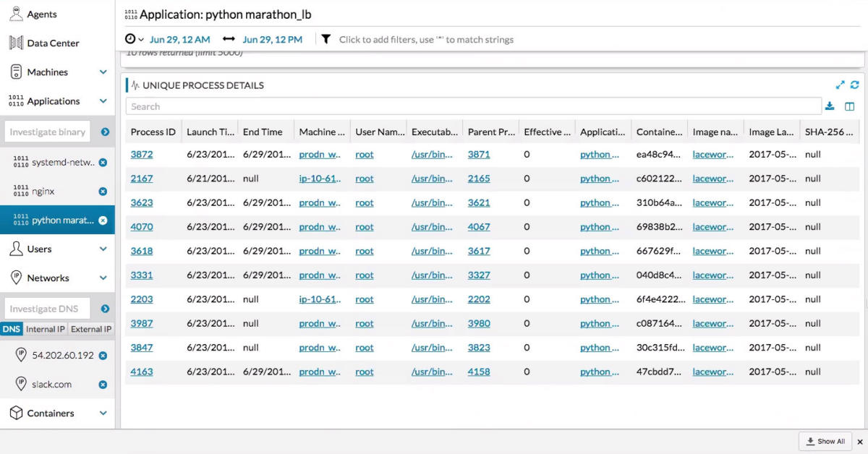Click the table Search field
This screenshot has height=454, width=868.
pos(474,106)
